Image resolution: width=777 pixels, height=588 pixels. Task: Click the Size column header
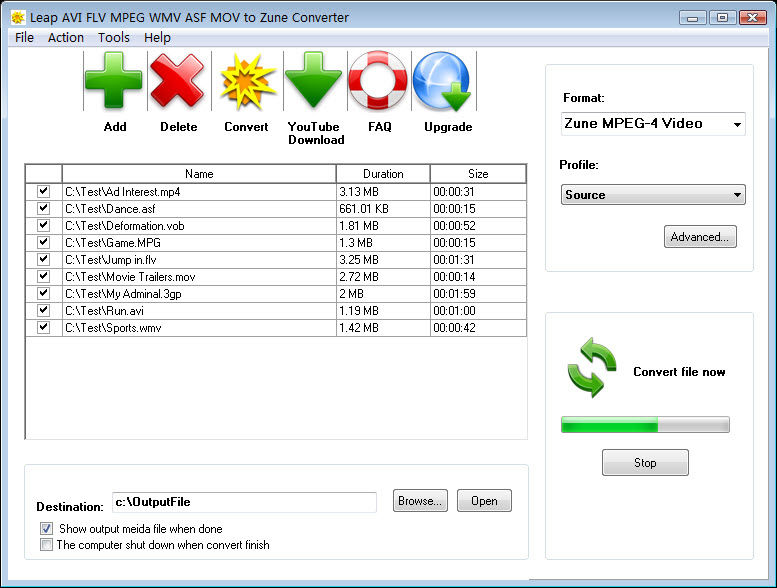(x=478, y=174)
